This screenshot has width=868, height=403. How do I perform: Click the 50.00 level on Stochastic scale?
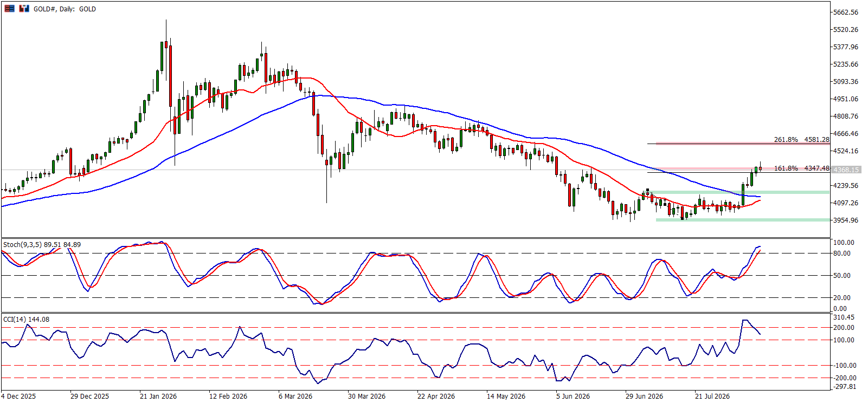tap(842, 276)
